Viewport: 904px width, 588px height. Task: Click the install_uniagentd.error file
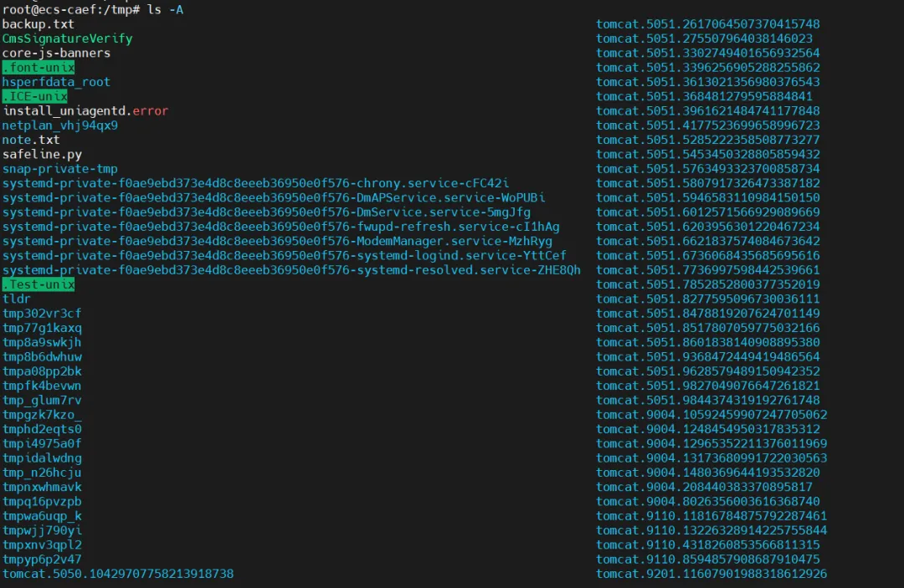coord(85,110)
